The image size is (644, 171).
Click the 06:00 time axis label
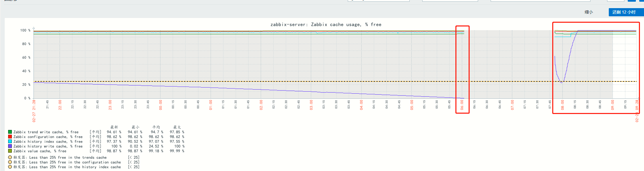pyautogui.click(x=462, y=105)
